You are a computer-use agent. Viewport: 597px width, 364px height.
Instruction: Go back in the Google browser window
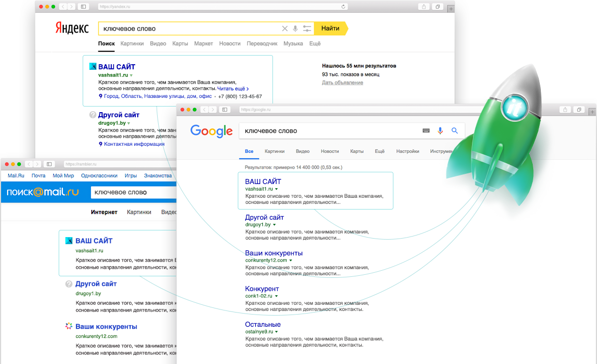205,110
